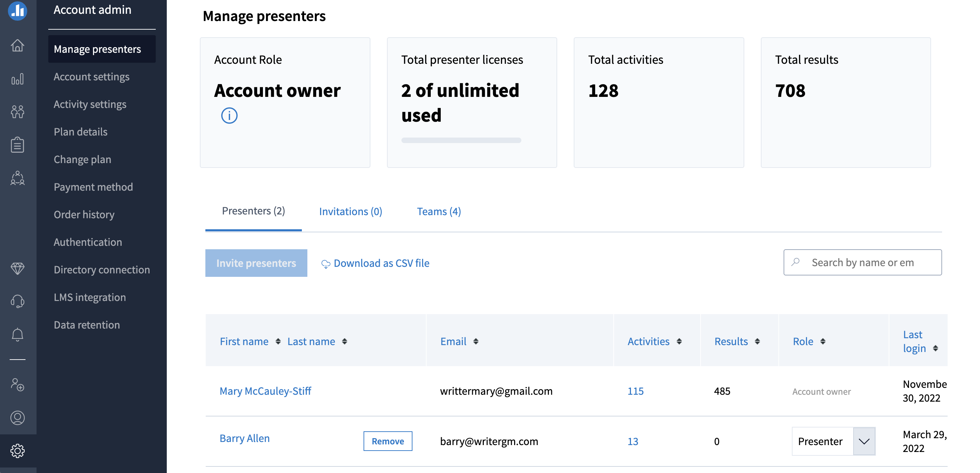Viewport: 980px width, 473px height.
Task: Open LMS integration menu item
Action: point(90,297)
